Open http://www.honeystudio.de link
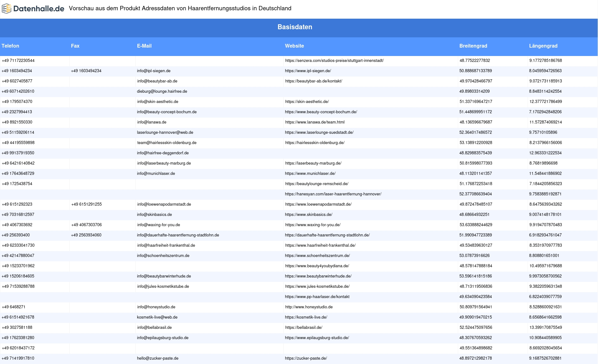598x364 pixels. click(x=309, y=307)
